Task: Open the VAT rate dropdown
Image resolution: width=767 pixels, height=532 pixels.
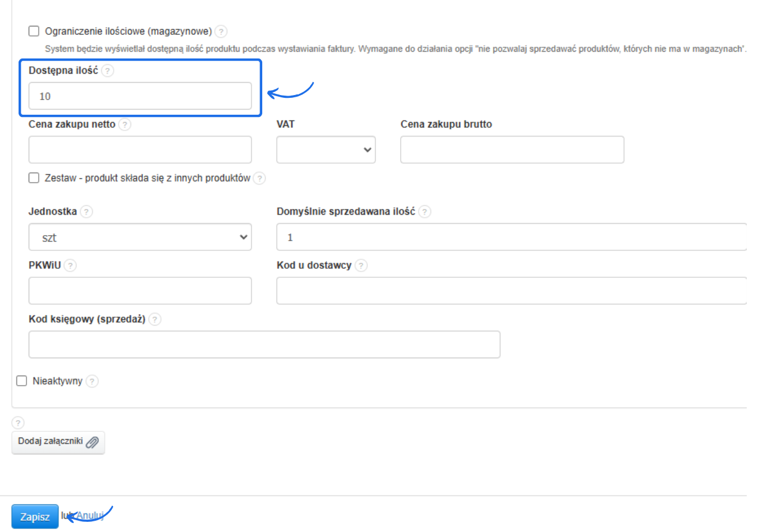Action: [x=326, y=150]
